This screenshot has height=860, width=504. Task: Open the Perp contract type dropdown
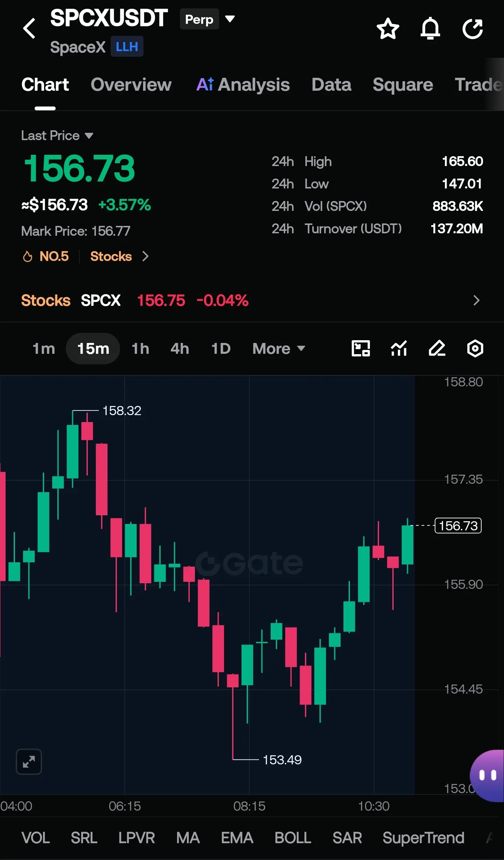point(207,19)
